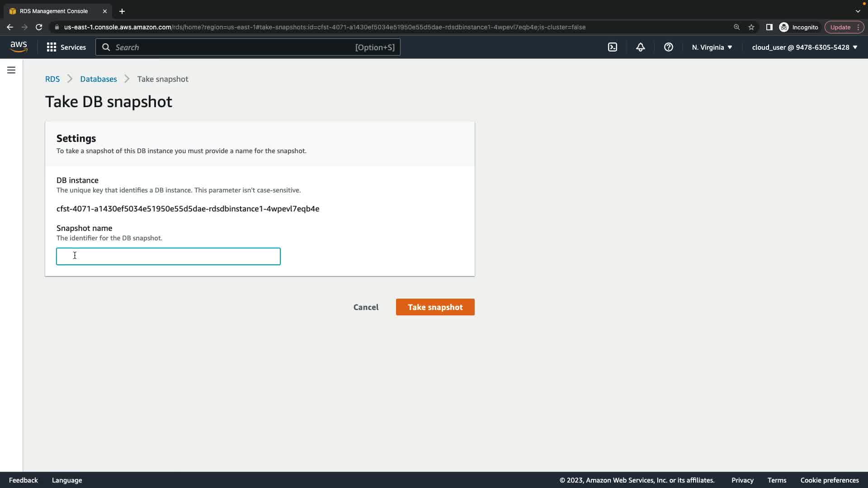Expand the N. Virginia region dropdown

click(712, 47)
